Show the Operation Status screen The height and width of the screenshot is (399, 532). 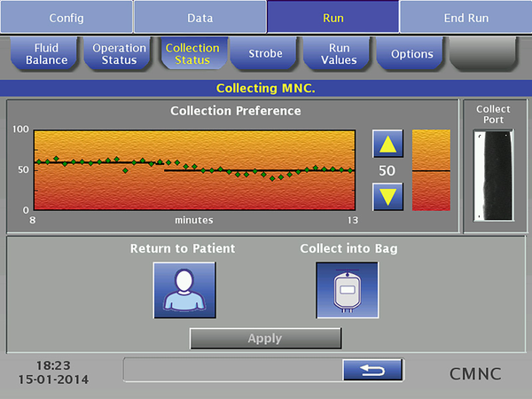coord(119,54)
